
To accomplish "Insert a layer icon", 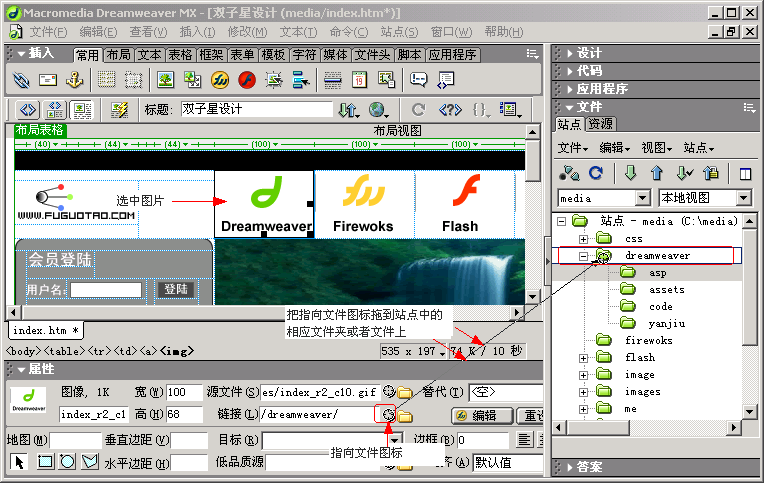I will coord(133,79).
